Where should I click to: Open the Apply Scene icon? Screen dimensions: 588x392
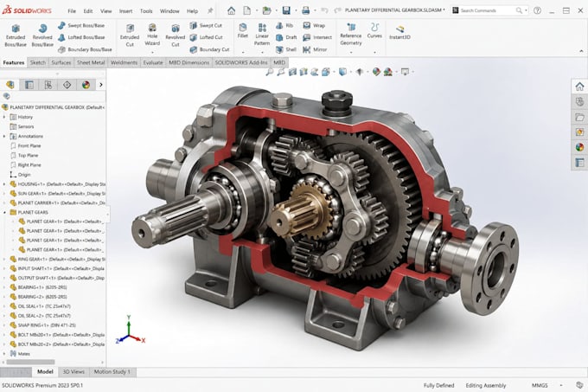tap(388, 72)
